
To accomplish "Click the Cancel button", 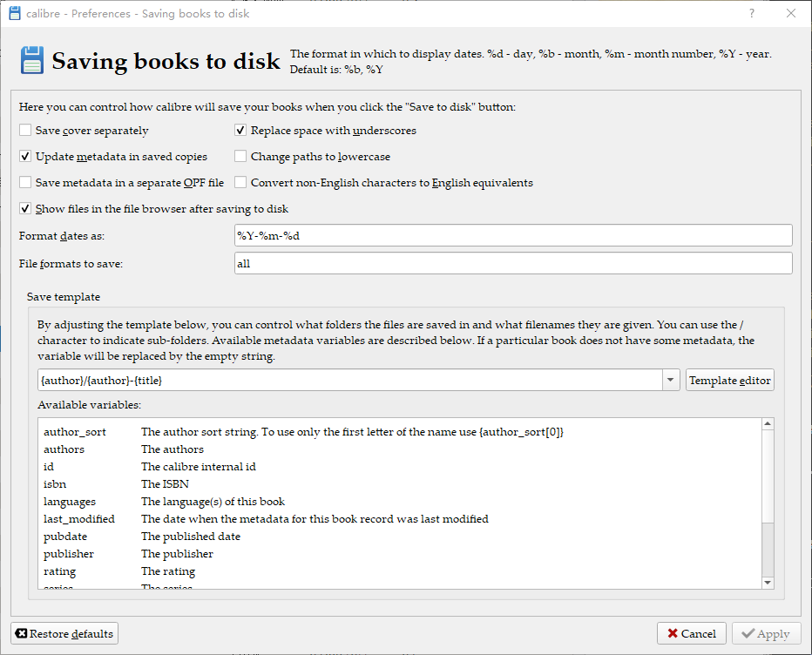I will tap(692, 633).
